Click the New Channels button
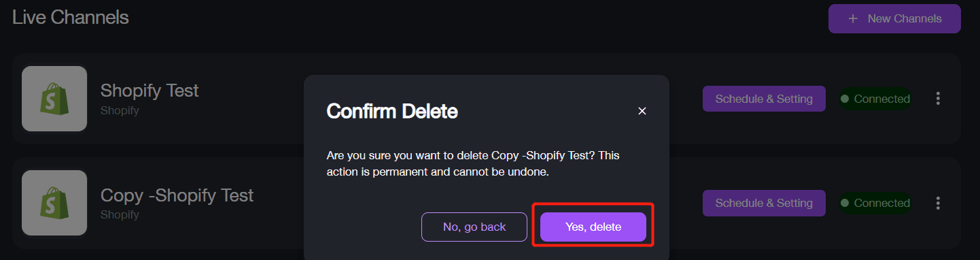Screen dimensions: 980x260 pos(894,18)
